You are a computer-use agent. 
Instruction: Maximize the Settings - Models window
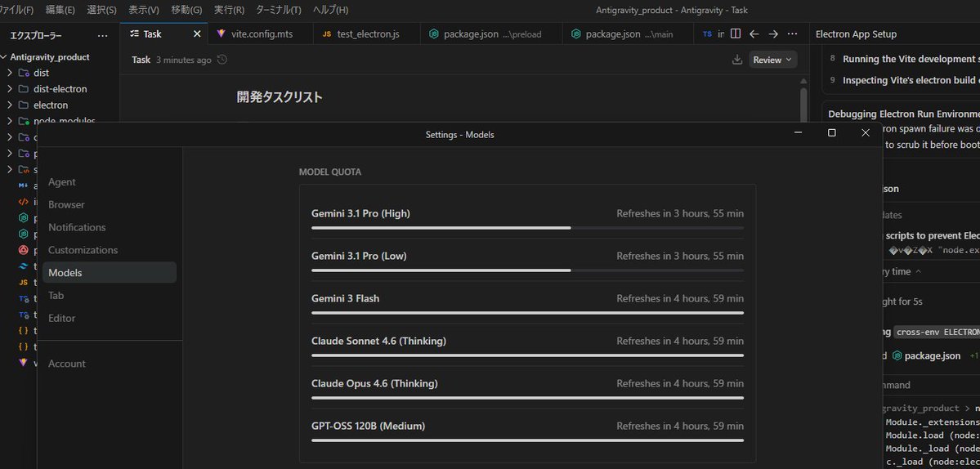pyautogui.click(x=831, y=133)
